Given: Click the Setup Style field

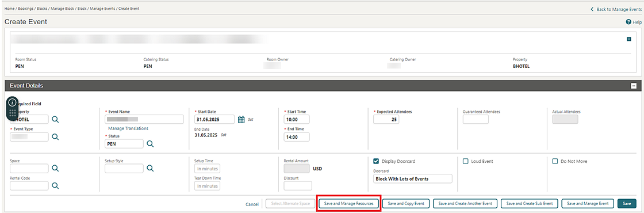Looking at the screenshot, I should [x=124, y=168].
